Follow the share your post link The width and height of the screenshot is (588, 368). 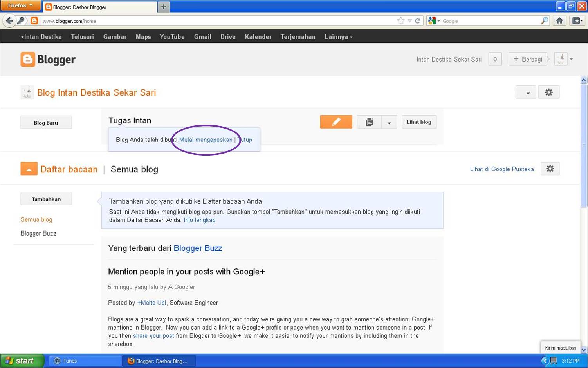(153, 335)
